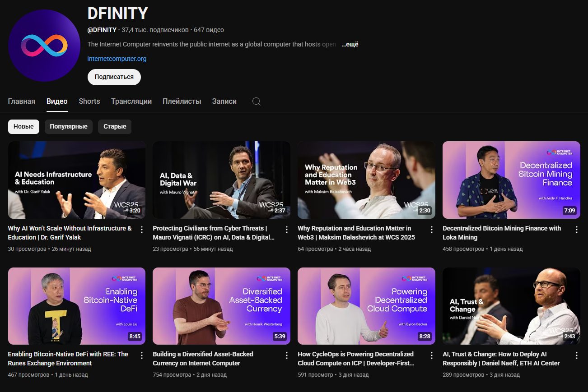Select the Новые sort chip
This screenshot has width=588, height=392.
click(23, 127)
